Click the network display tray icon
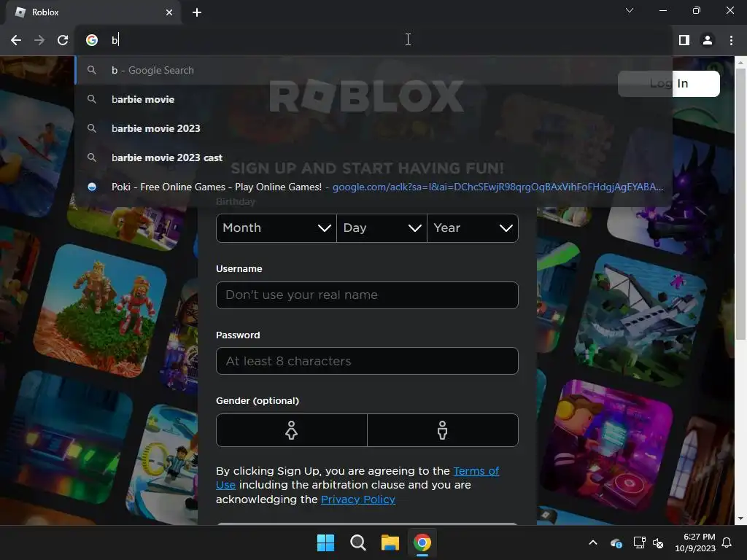Screen dimensions: 747x560 tap(639, 542)
